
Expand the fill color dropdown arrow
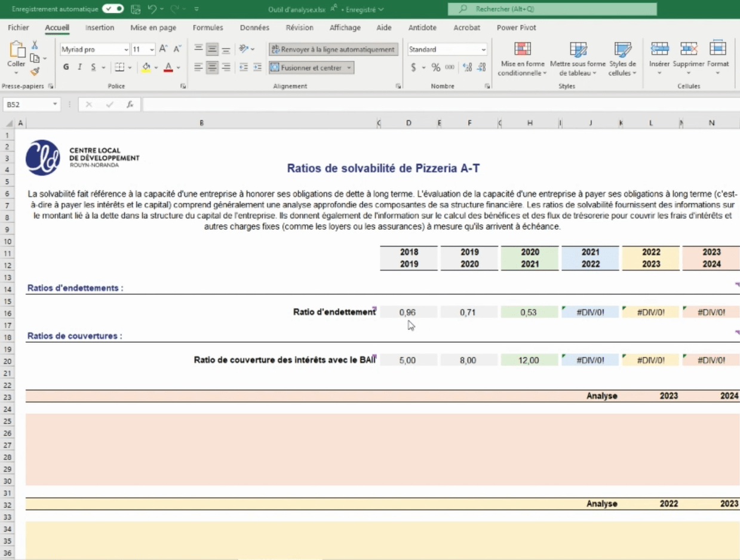coord(156,68)
